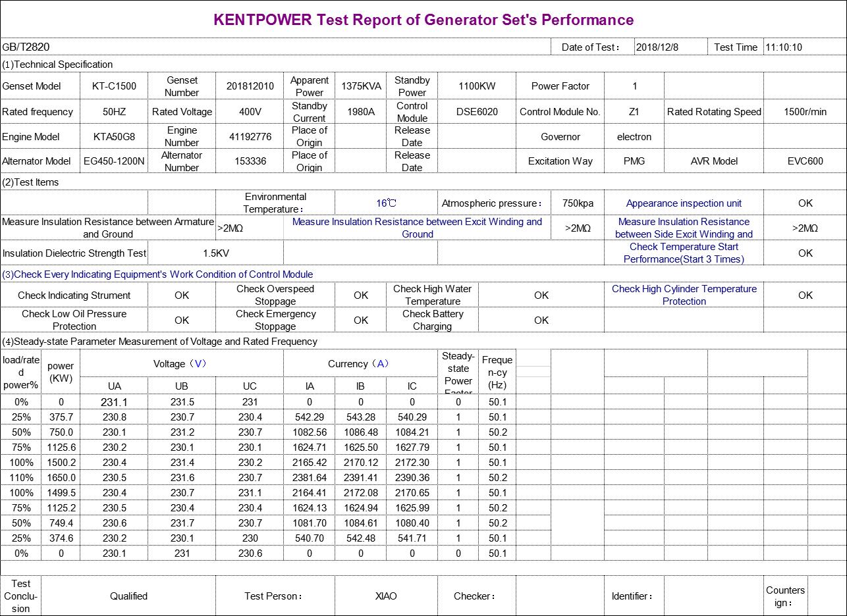Image resolution: width=847 pixels, height=616 pixels.
Task: Click the dielectric strength 1.5KV cell
Action: coord(216,253)
